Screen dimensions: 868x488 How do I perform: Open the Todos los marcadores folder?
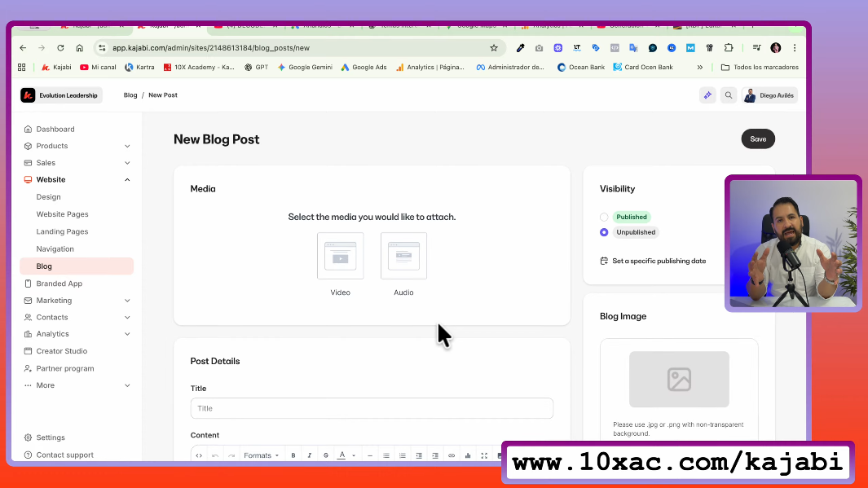(x=760, y=67)
